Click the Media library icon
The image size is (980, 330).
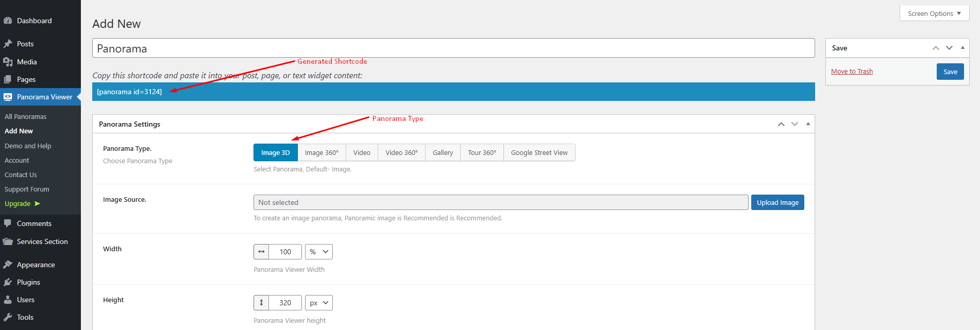point(8,62)
